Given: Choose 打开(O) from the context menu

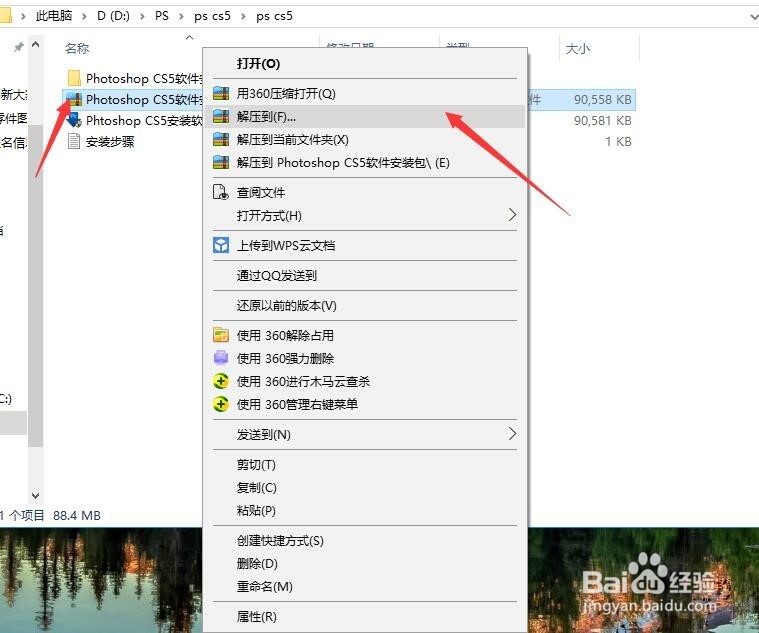Looking at the screenshot, I should (364, 63).
